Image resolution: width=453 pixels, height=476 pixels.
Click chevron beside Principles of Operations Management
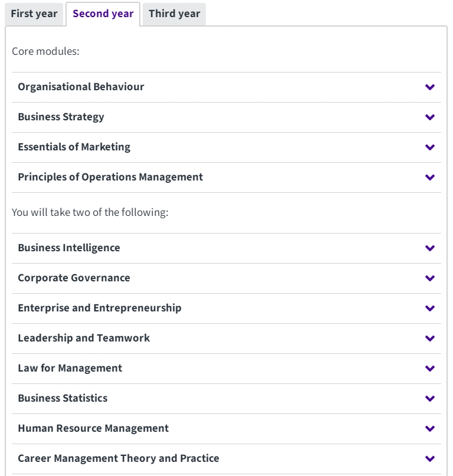click(x=430, y=178)
